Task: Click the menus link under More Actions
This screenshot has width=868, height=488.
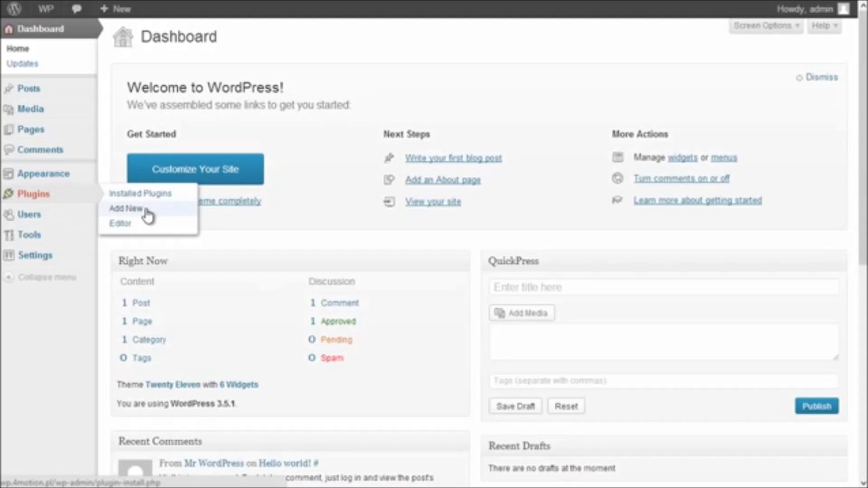Action: pyautogui.click(x=724, y=157)
